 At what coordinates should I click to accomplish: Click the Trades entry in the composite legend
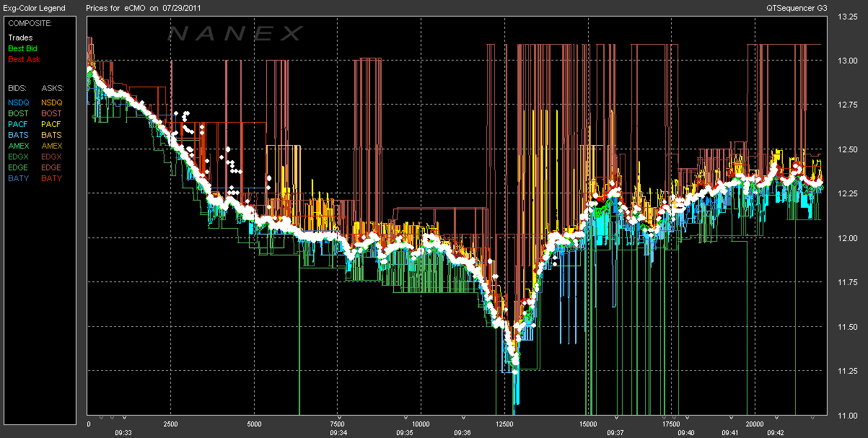tap(20, 38)
